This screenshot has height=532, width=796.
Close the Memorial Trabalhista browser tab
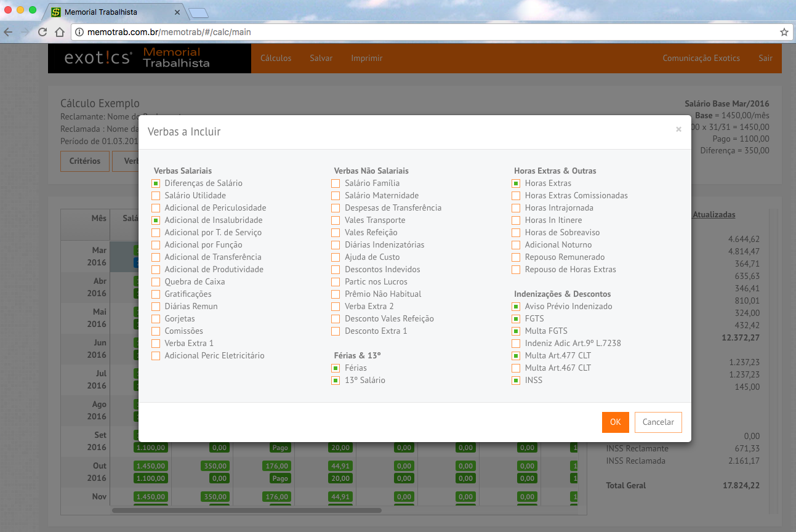click(177, 12)
